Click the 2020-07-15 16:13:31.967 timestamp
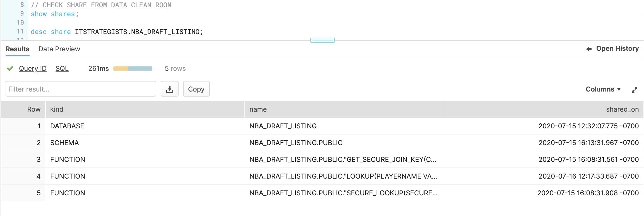Image resolution: width=644 pixels, height=216 pixels. tap(588, 143)
